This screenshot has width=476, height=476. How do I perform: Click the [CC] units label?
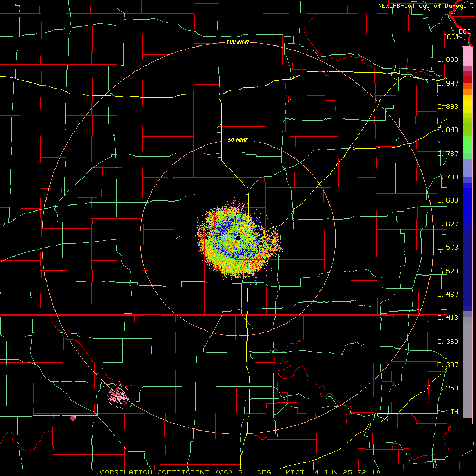coord(451,36)
